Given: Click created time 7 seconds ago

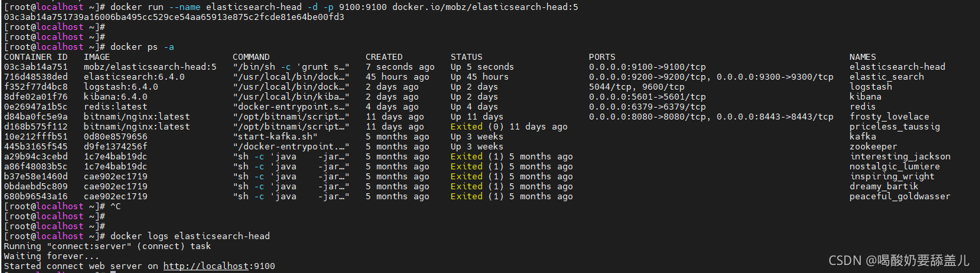Looking at the screenshot, I should tap(400, 67).
